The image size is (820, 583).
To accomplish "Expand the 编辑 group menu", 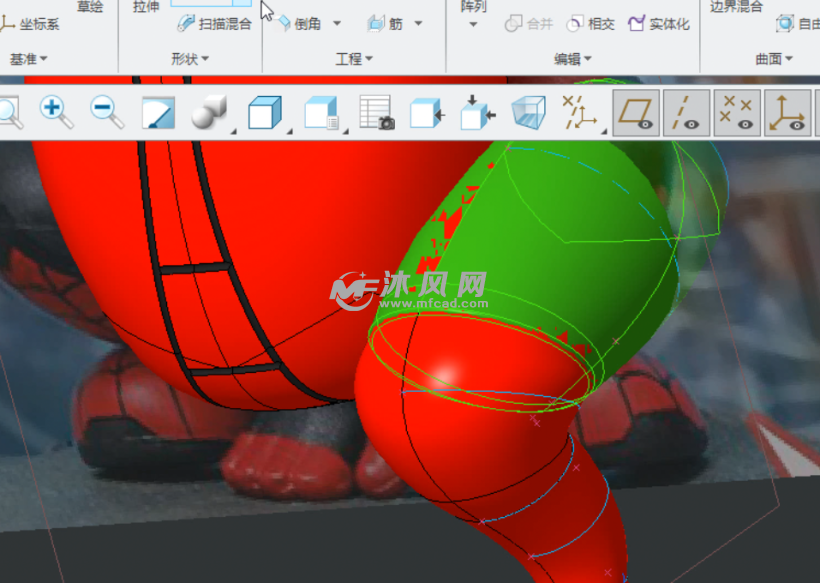I will pos(573,59).
